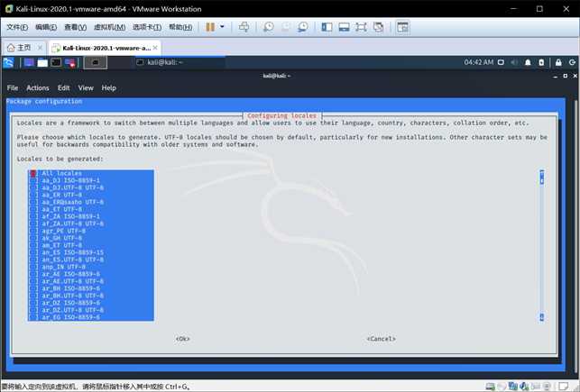Click the panel launcher icon with red badge
This screenshot has height=392, width=580.
(x=70, y=63)
